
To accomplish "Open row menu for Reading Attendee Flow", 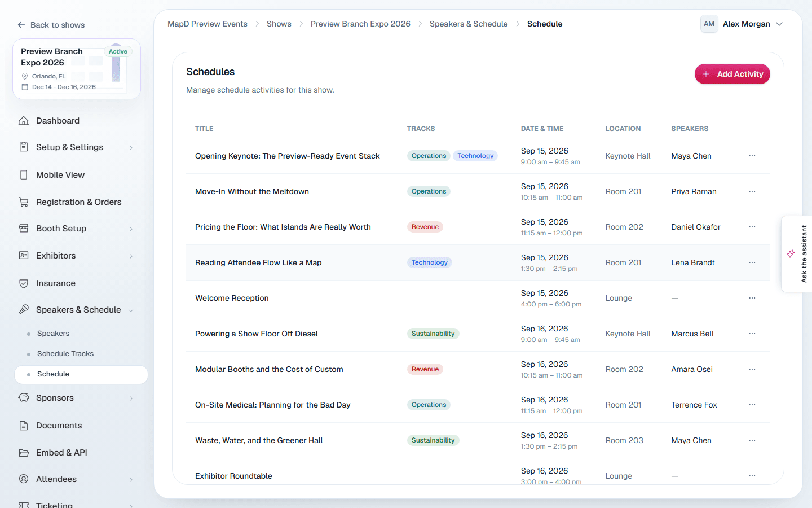I will point(752,262).
